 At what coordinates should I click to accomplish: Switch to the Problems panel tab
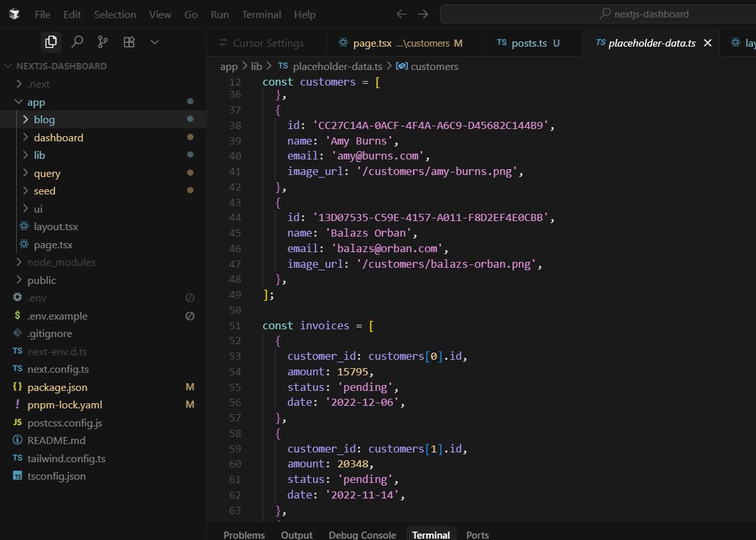[244, 535]
